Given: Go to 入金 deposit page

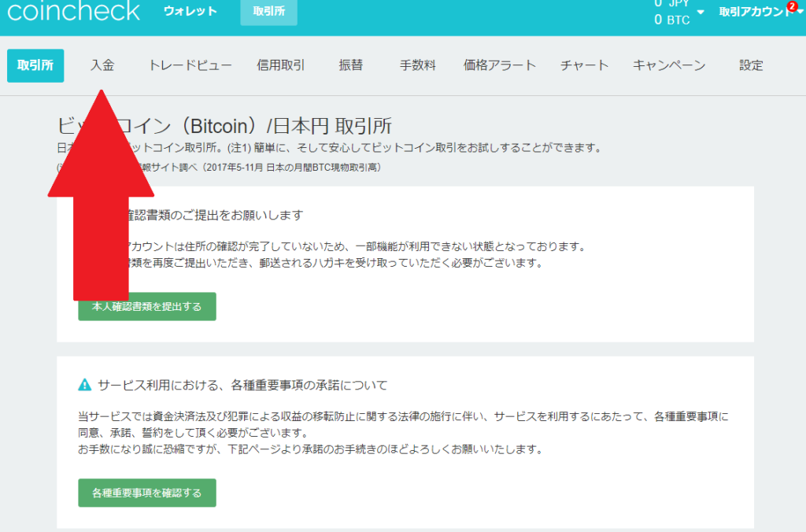Looking at the screenshot, I should 102,65.
